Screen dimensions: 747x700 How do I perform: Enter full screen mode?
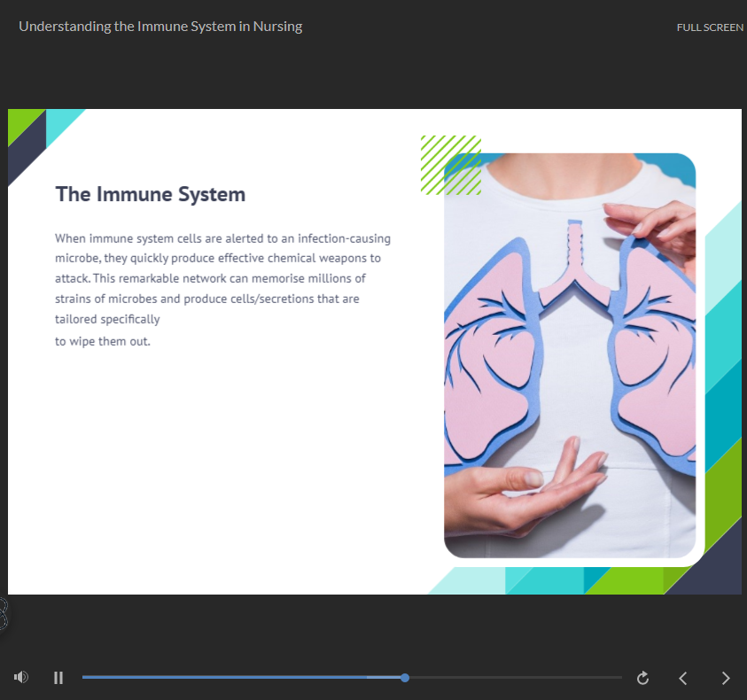[x=710, y=27]
